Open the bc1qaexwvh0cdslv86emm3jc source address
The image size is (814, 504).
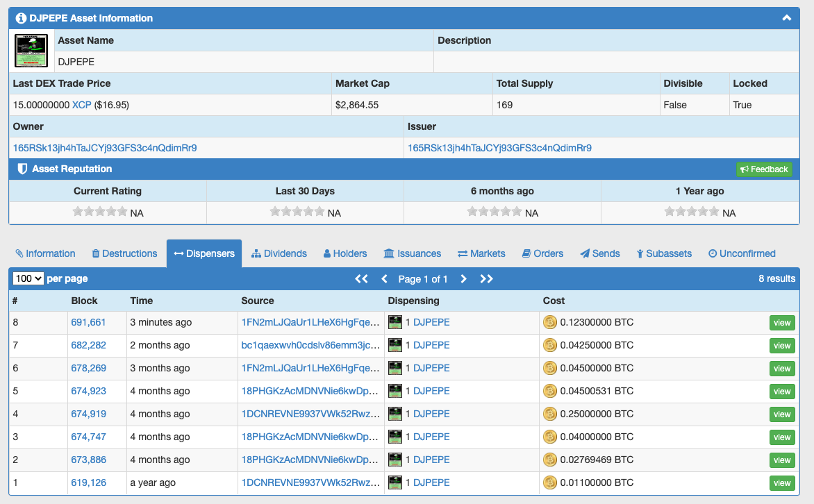pos(310,345)
